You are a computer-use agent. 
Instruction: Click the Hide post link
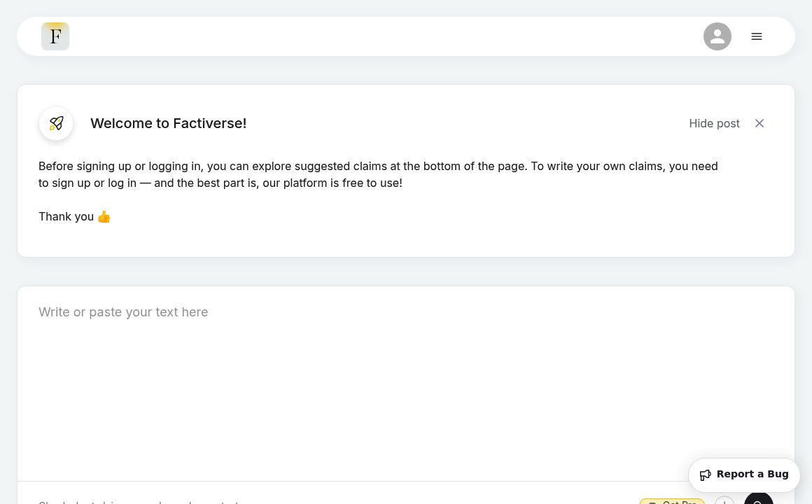point(714,123)
